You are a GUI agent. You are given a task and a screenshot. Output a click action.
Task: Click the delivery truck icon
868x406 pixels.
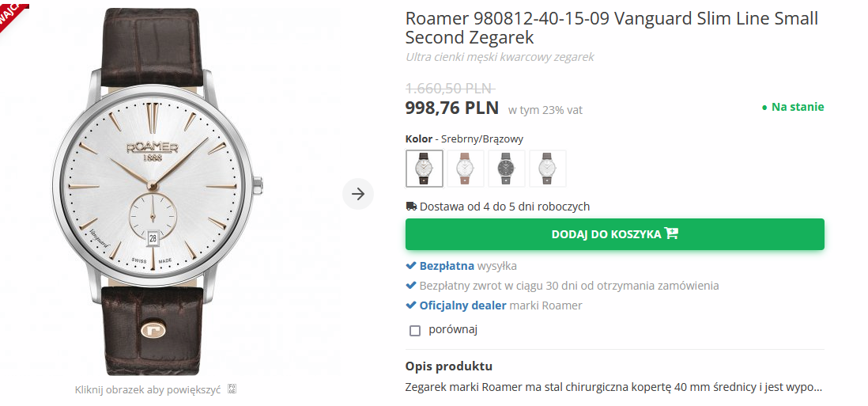[411, 207]
